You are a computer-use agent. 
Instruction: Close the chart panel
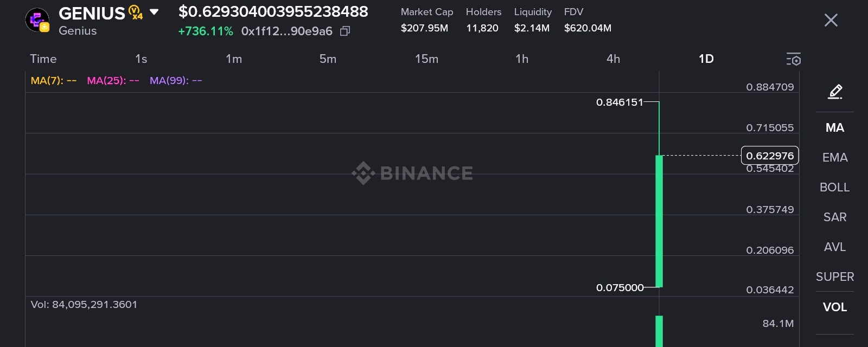831,21
